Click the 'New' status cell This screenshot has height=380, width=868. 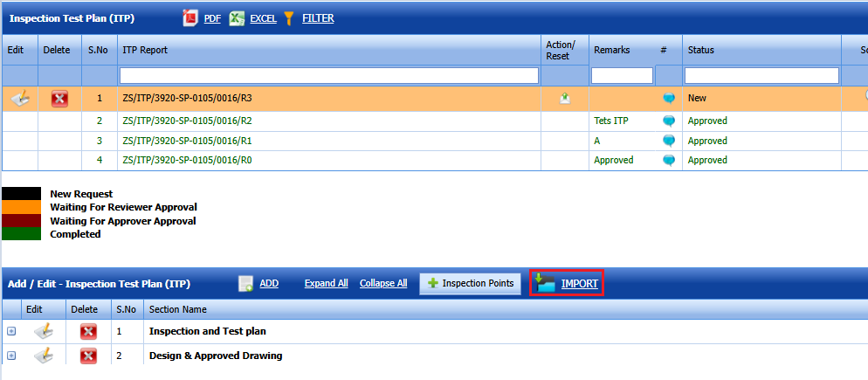pos(697,98)
